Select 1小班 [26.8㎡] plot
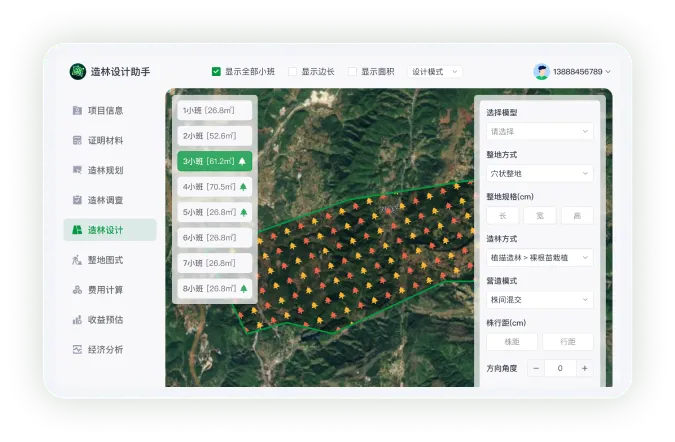675x442 pixels. (x=214, y=111)
